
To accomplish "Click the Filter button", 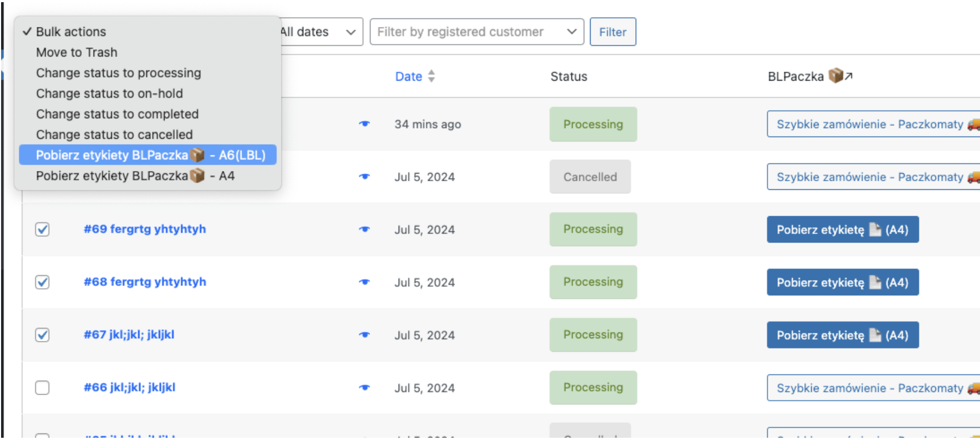I will [613, 32].
